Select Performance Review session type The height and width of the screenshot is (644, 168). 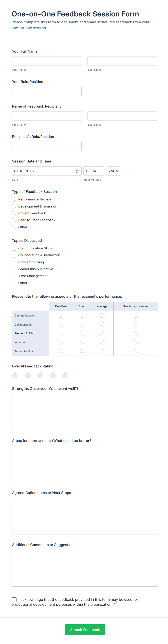(14, 199)
